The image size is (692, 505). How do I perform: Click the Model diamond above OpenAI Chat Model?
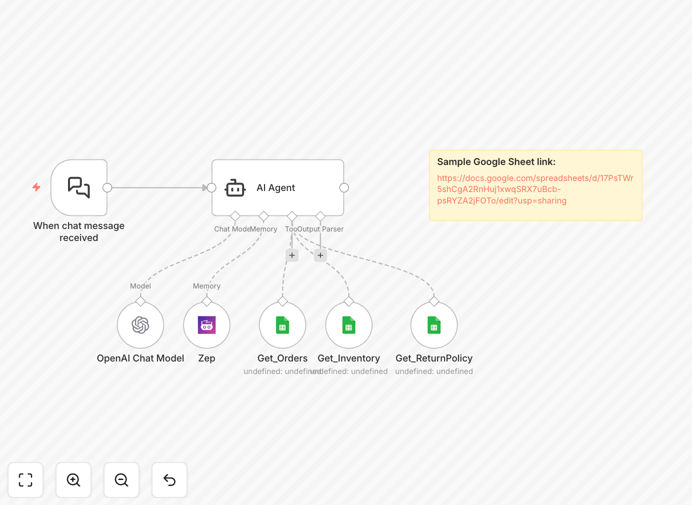point(140,301)
